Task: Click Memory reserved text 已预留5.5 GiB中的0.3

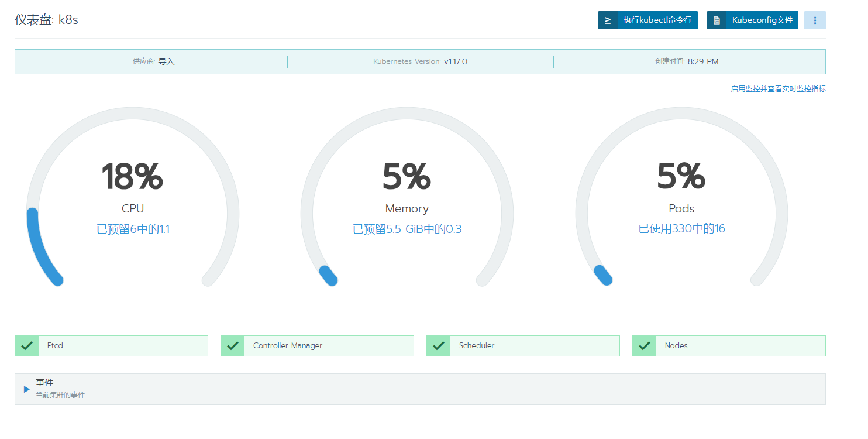Action: (407, 229)
